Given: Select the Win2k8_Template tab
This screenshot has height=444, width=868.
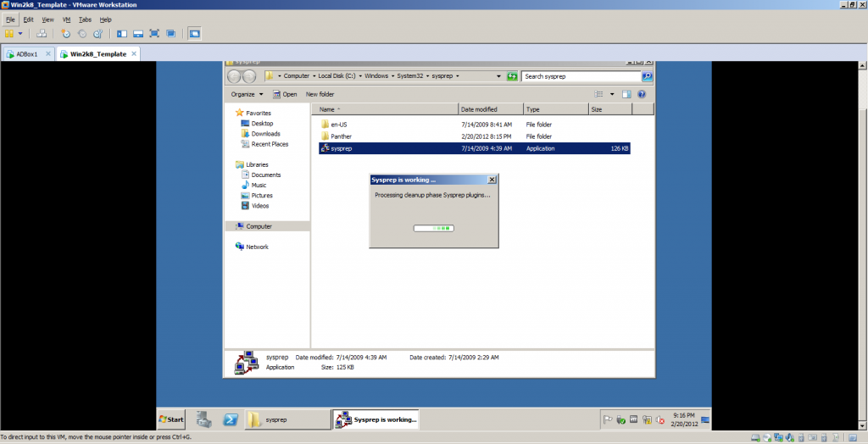Looking at the screenshot, I should (x=98, y=54).
